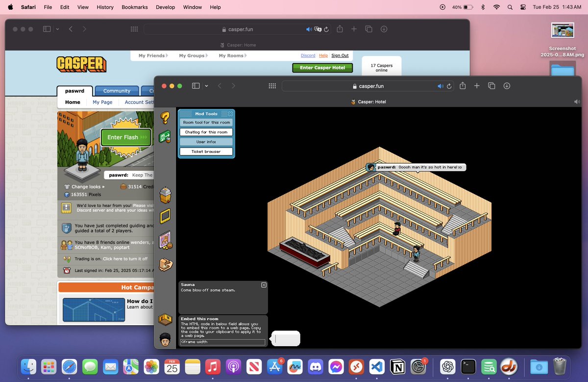Image resolution: width=588 pixels, height=382 pixels.
Task: Click my avatar face icon in sidebar
Action: 166,339
